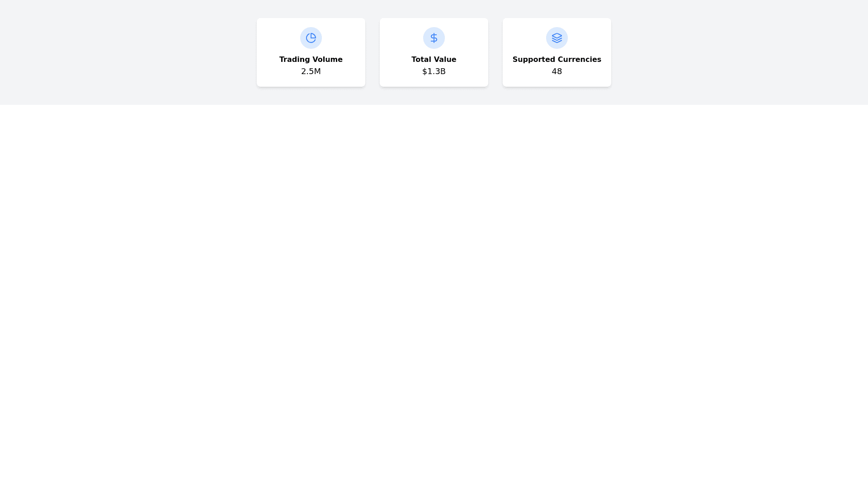Click the dollar sign icon above Total Value

[x=434, y=38]
